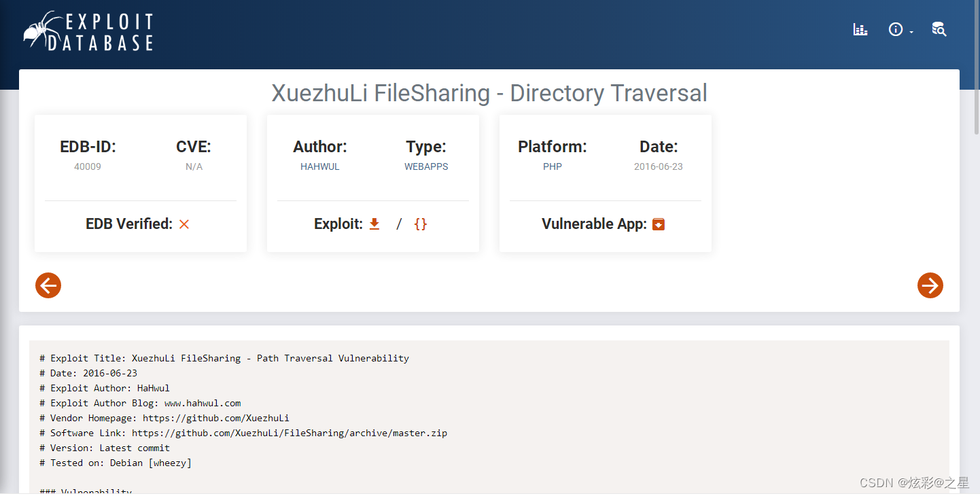Click the EDB Verified X mark
Screen dimensions: 980x496
184,224
